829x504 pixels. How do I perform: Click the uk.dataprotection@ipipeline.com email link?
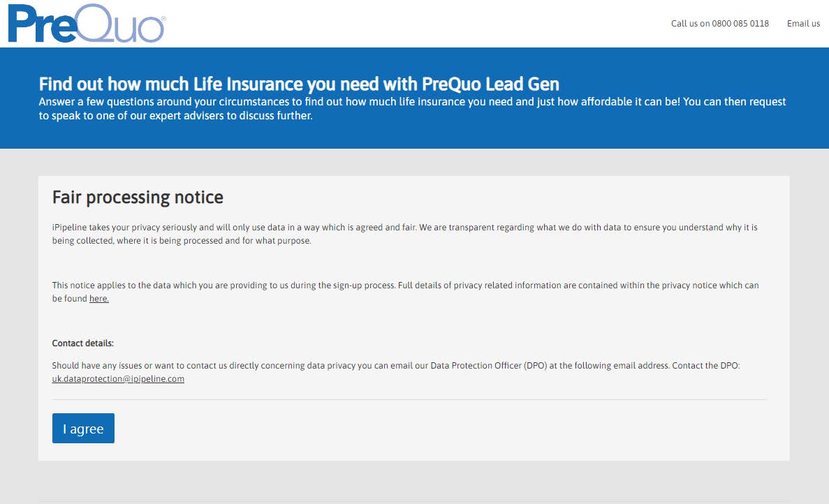tap(118, 379)
